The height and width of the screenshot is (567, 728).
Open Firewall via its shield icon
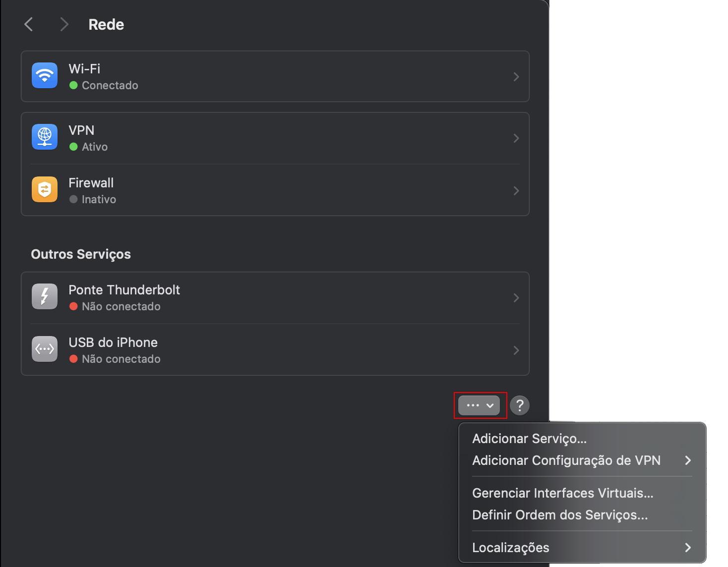coord(44,189)
